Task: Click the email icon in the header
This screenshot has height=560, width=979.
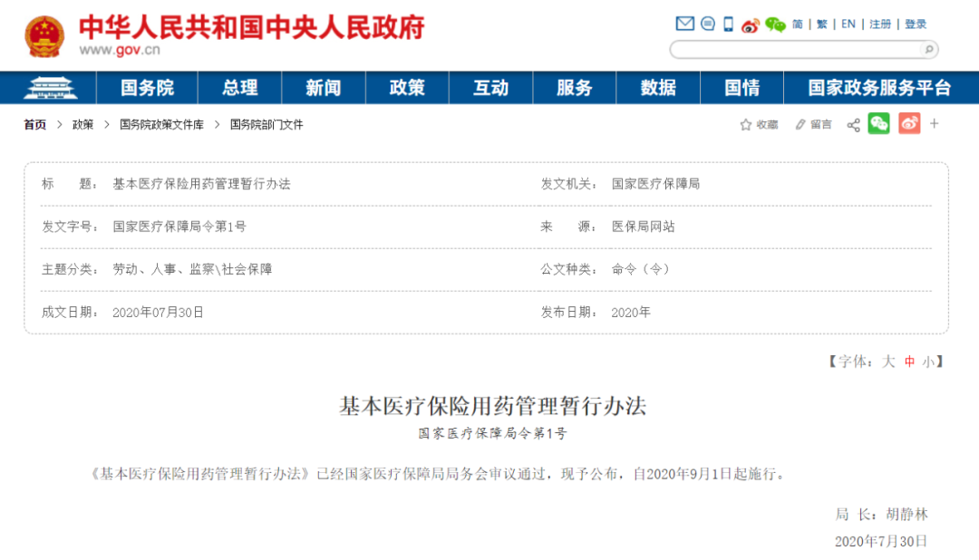Action: [684, 24]
